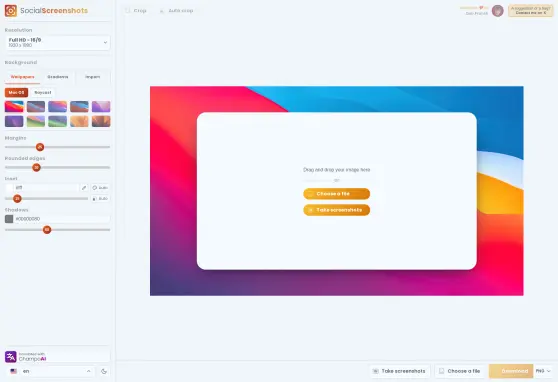Click the eyedropper icon beside inset color

pos(84,188)
